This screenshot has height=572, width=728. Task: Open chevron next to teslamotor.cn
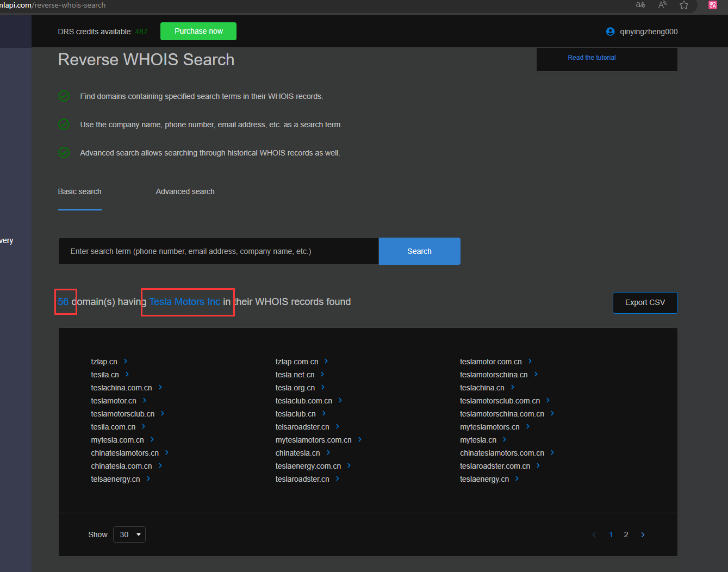pos(145,400)
